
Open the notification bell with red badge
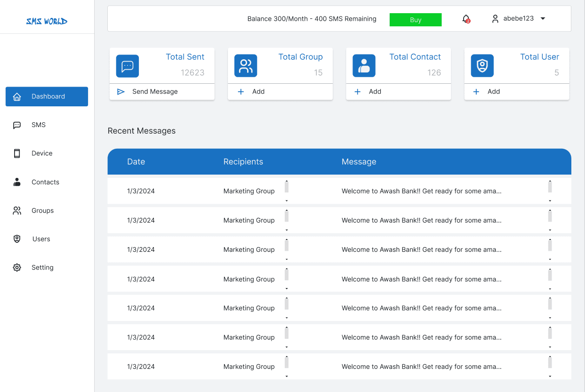(x=466, y=19)
